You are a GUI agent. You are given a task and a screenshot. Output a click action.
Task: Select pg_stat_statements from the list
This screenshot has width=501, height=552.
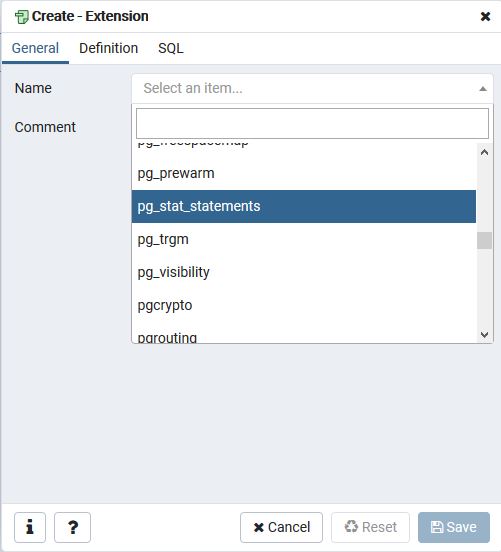coord(304,206)
